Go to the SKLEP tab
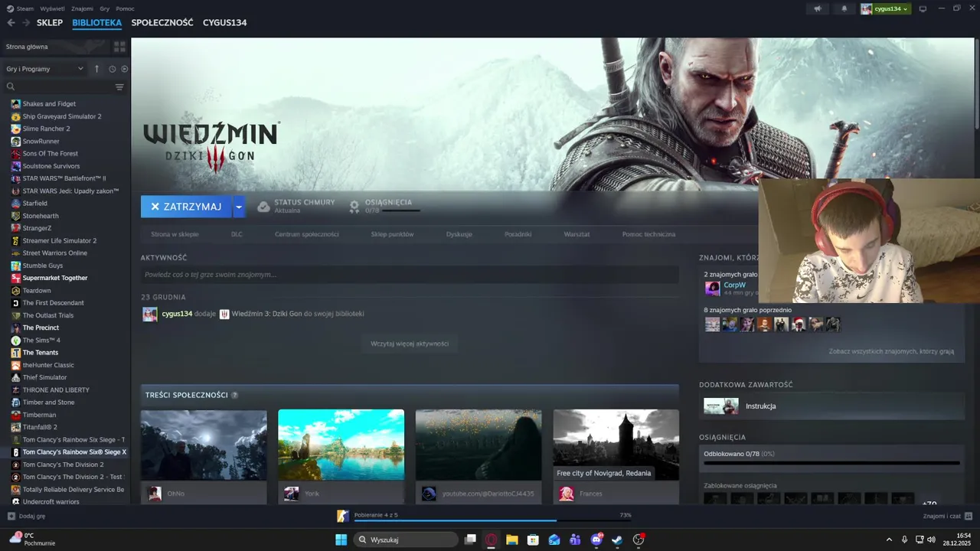Image resolution: width=980 pixels, height=551 pixels. coord(50,23)
